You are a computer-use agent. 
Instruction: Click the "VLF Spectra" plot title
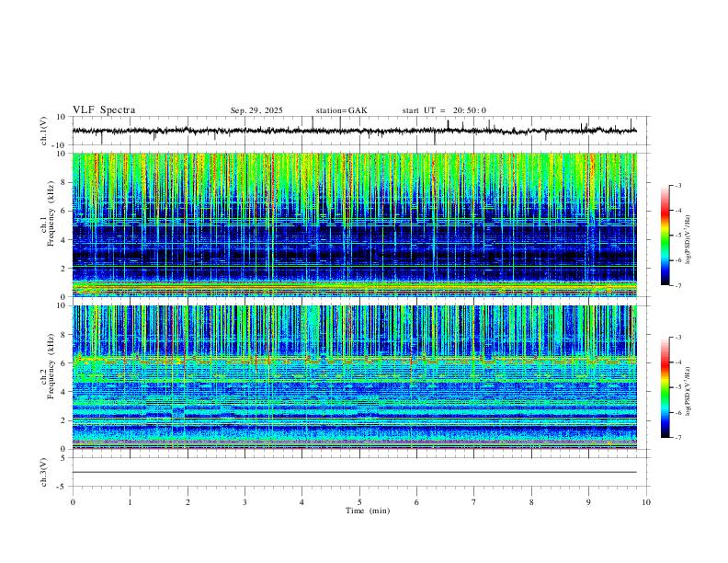coord(104,110)
